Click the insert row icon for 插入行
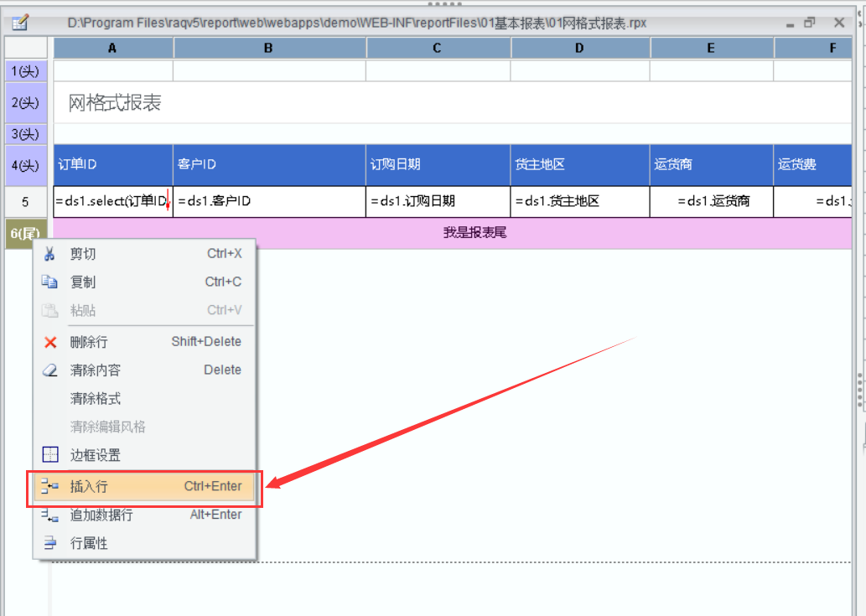866x616 pixels. pos(50,486)
